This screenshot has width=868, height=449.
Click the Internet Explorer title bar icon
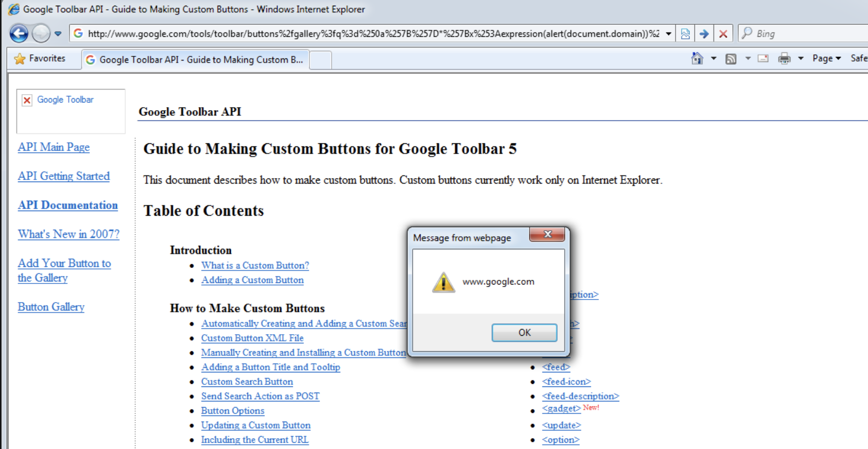click(x=14, y=9)
